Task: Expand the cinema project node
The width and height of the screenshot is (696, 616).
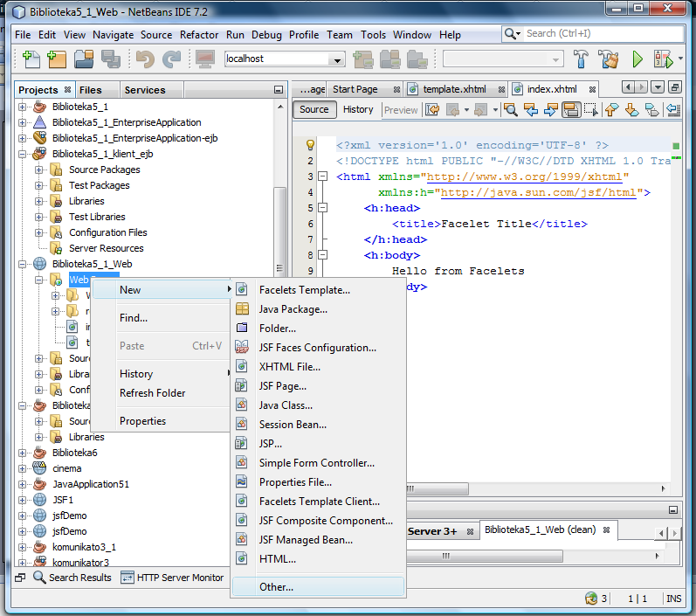Action: coord(22,468)
